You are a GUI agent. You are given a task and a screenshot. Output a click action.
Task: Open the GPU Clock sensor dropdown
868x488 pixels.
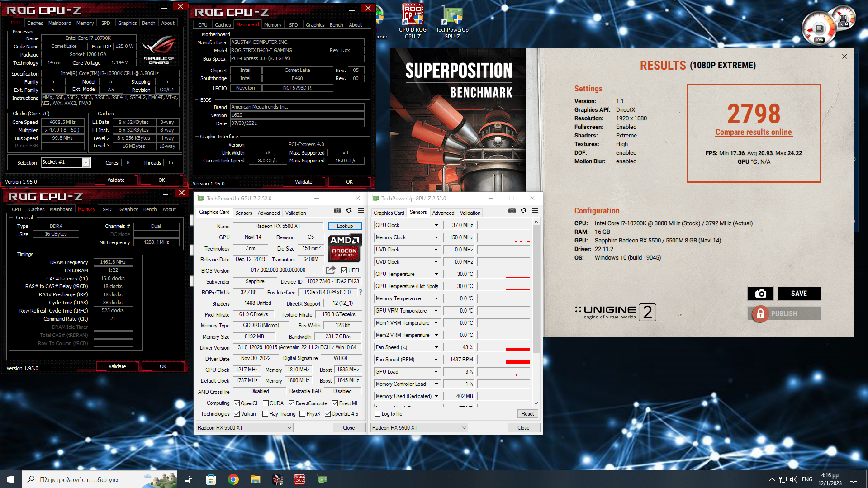click(436, 225)
